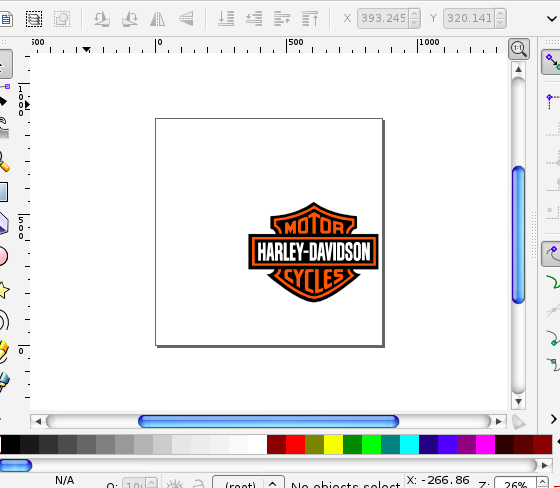The height and width of the screenshot is (488, 560).
Task: Select the 3D Box tool
Action: click(4, 224)
